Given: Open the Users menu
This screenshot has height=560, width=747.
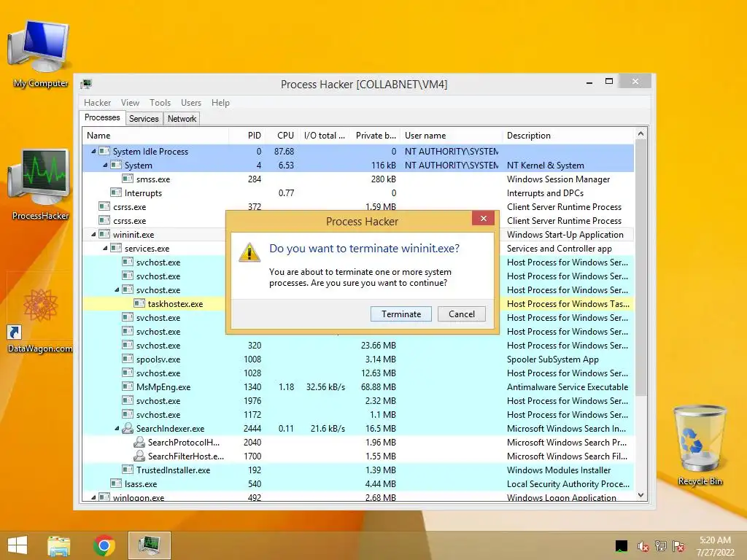Looking at the screenshot, I should pyautogui.click(x=191, y=102).
